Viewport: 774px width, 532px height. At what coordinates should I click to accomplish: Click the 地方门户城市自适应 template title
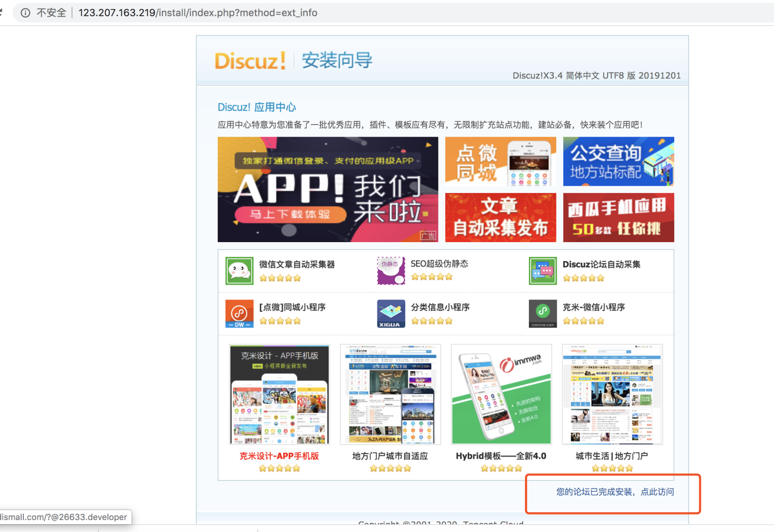(390, 456)
